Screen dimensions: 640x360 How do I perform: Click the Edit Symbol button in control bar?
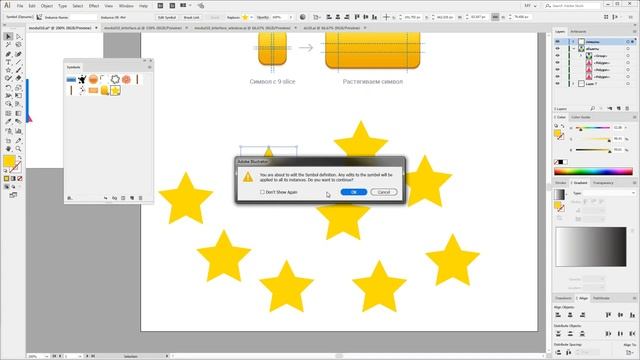[x=167, y=18]
